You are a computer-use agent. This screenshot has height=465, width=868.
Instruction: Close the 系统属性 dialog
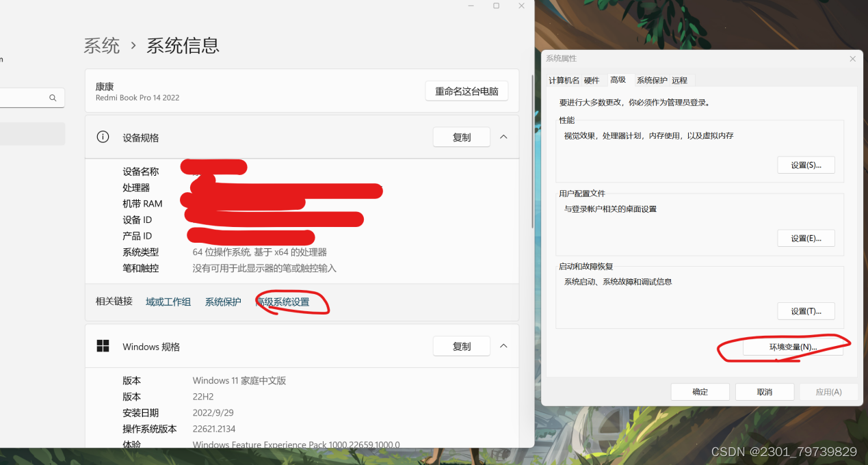point(852,59)
